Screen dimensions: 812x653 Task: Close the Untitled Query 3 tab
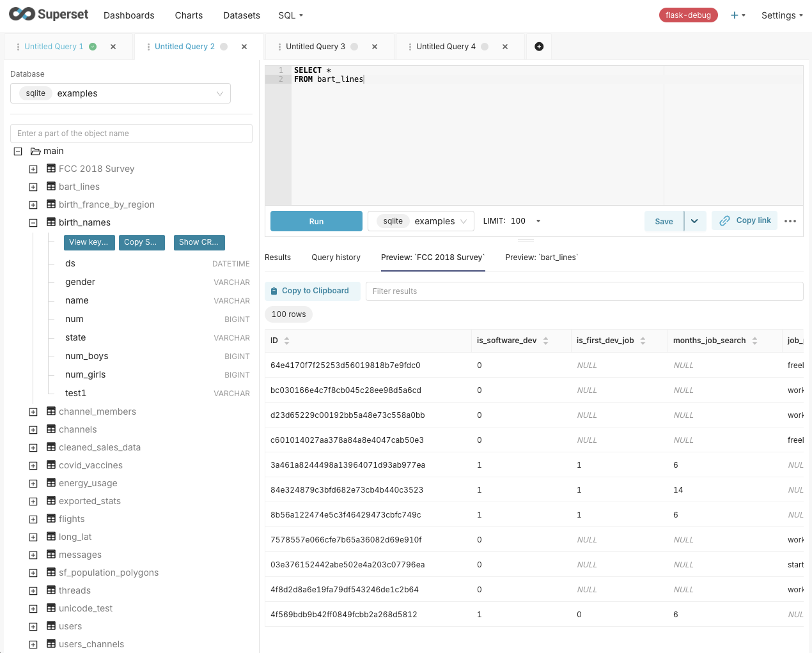click(x=375, y=47)
